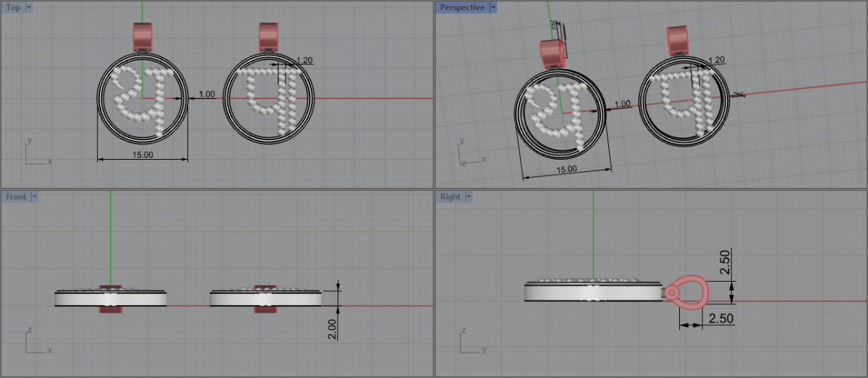Activate the Right viewport title label
Viewport: 868px width, 378px height.
click(450, 197)
